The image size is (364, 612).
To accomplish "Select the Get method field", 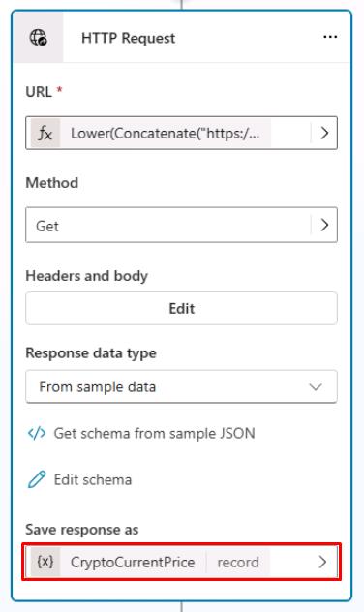I will tap(181, 225).
